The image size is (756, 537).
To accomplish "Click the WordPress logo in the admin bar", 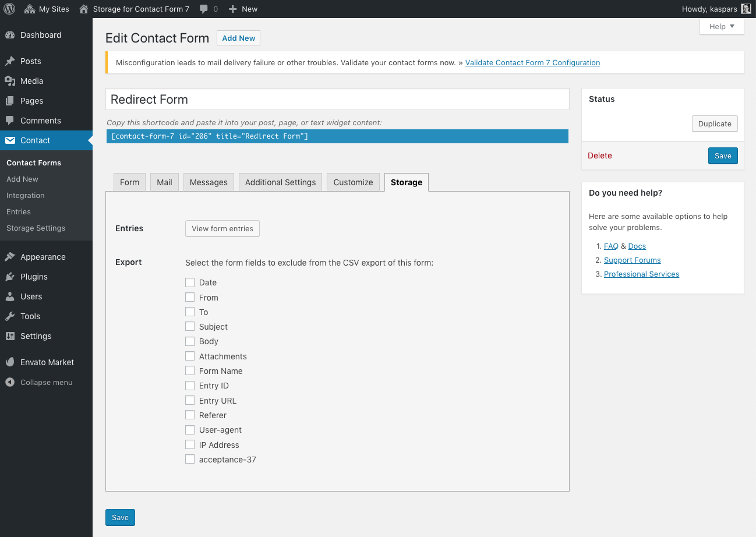I will tap(9, 9).
